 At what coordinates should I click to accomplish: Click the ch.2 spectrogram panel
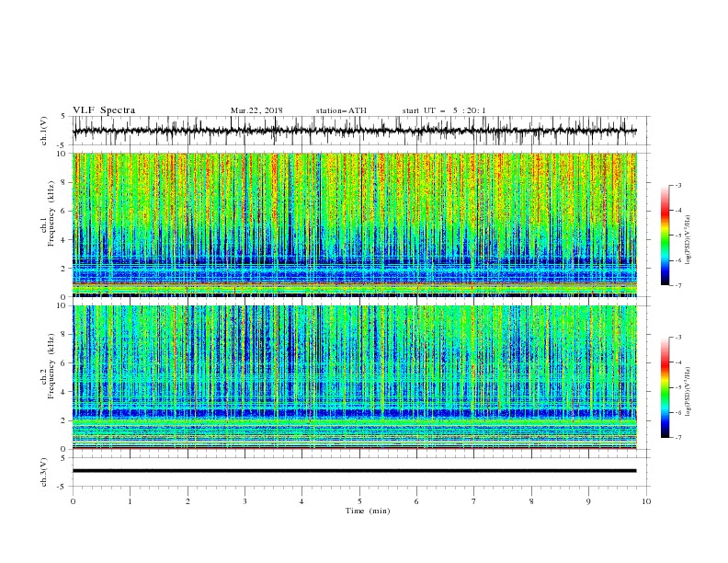click(354, 377)
